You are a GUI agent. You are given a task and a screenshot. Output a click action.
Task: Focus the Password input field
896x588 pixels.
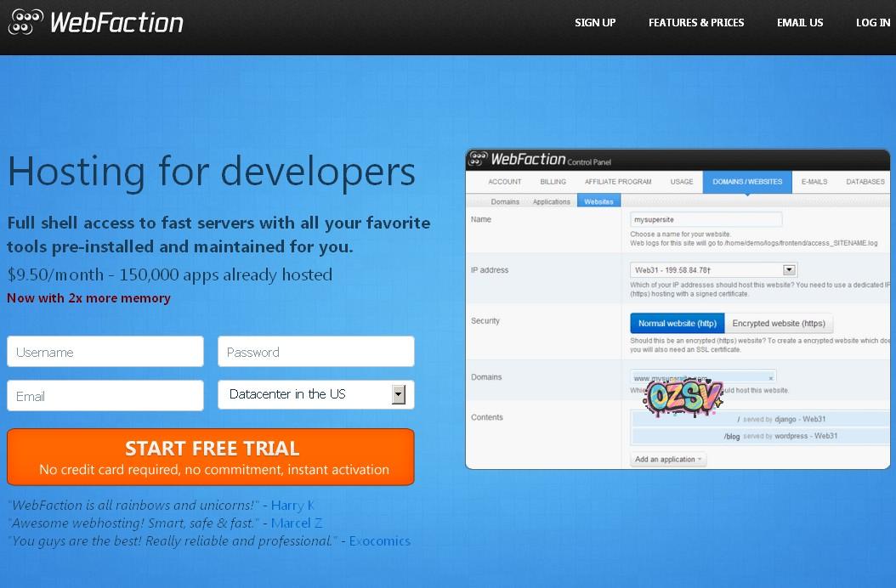pos(316,352)
